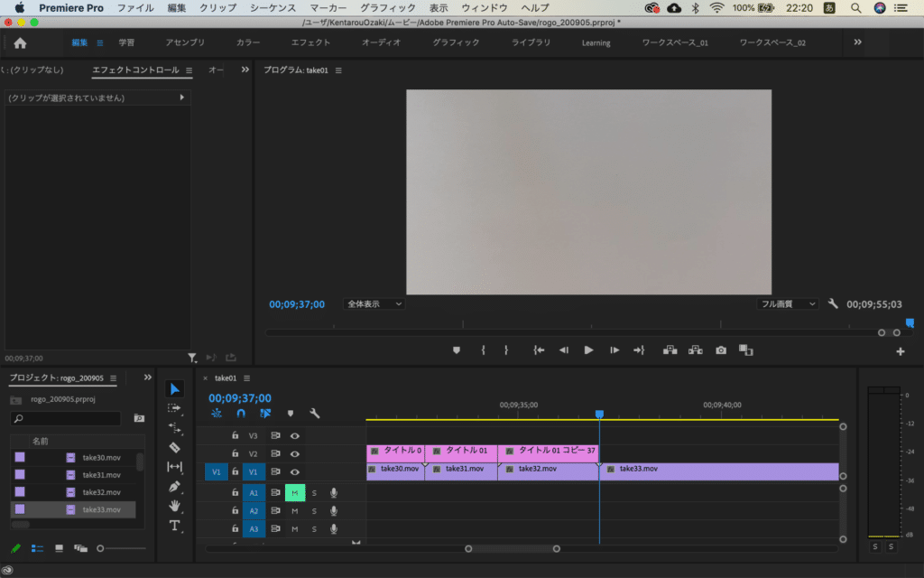924x578 pixels.
Task: Click the take33.mov clip in timeline
Action: [704, 470]
